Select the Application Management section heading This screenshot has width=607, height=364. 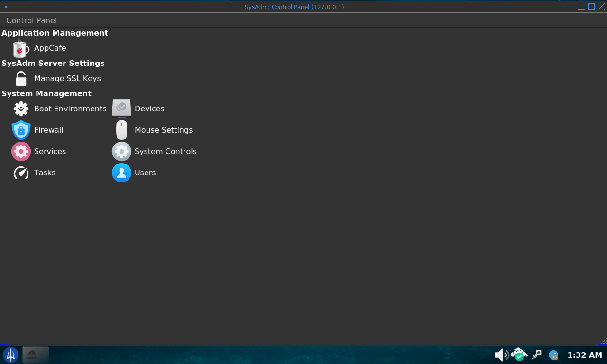coord(55,33)
